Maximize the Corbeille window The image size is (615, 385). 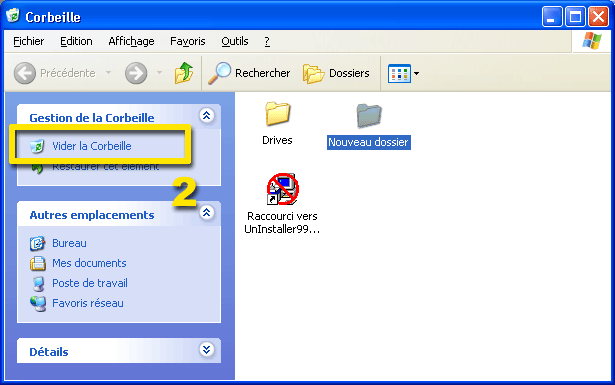[x=575, y=17]
